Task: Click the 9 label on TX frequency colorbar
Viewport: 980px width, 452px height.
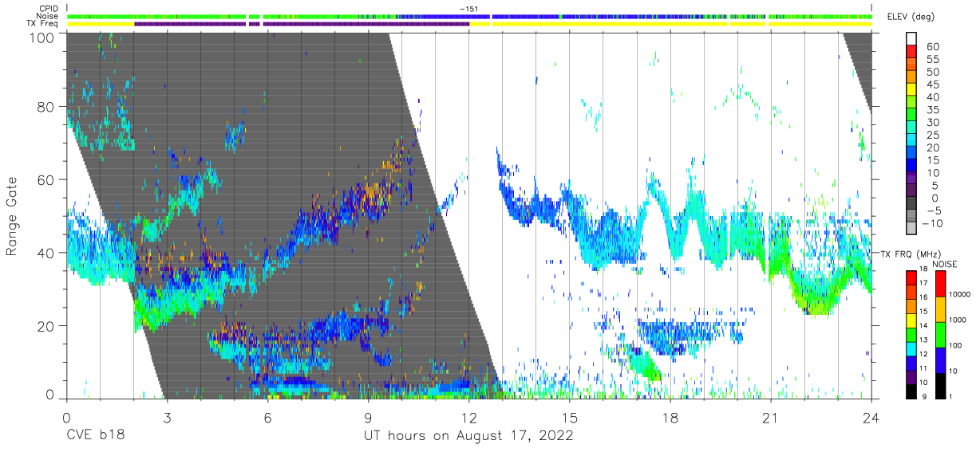Action: tap(926, 398)
